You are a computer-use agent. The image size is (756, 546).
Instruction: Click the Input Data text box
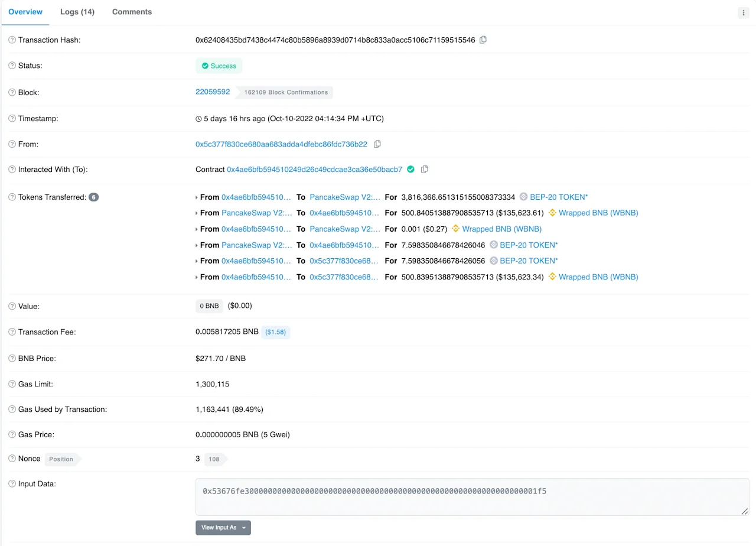[x=472, y=496]
